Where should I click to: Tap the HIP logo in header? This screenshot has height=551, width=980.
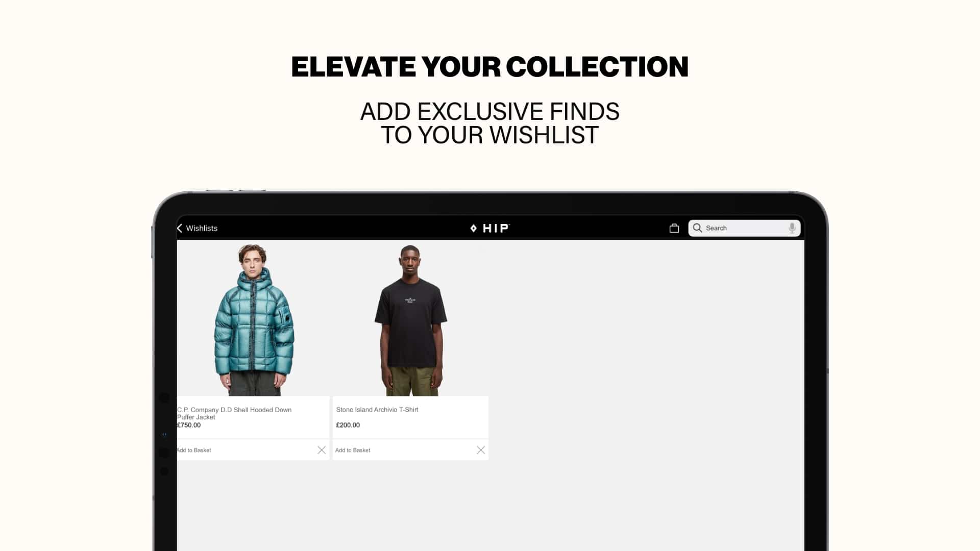[490, 228]
